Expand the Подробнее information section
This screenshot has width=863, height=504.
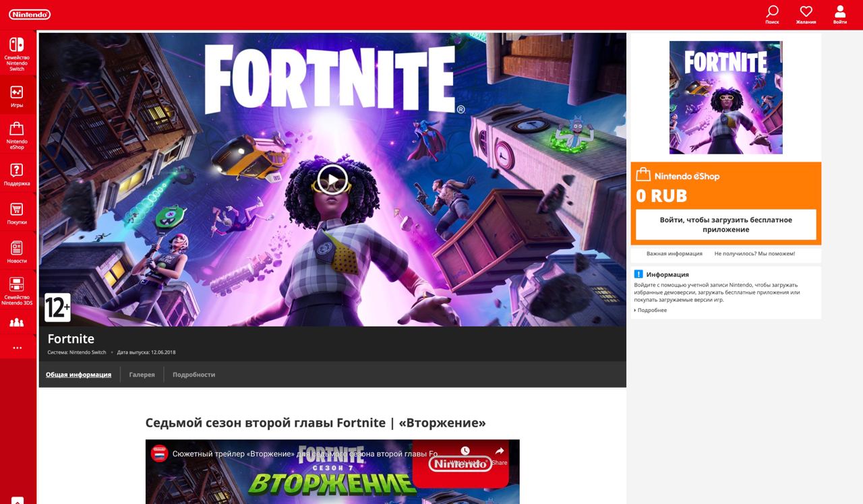651,310
